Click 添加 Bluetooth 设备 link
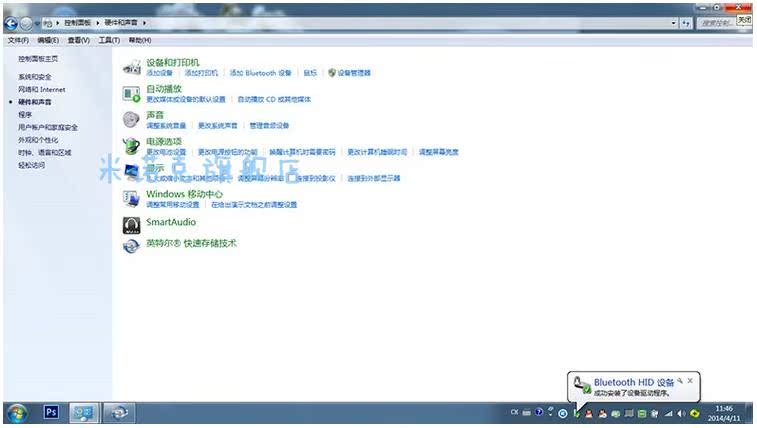This screenshot has height=428, width=757. [x=261, y=73]
